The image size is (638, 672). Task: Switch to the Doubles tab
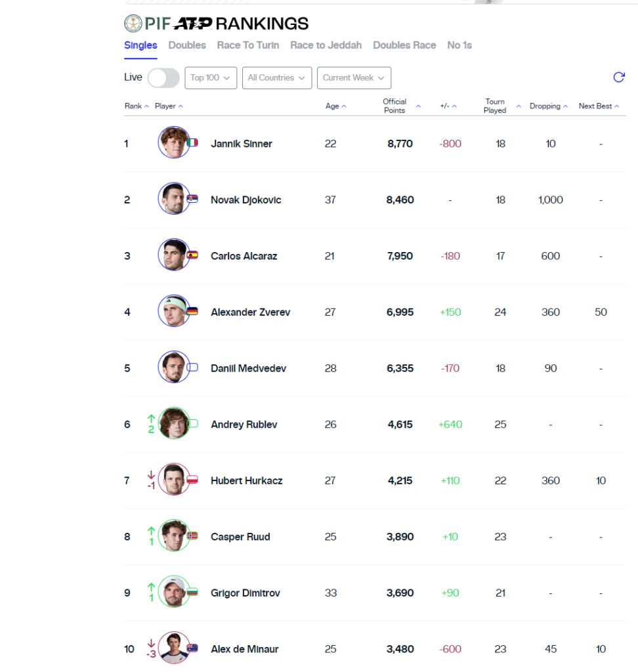187,45
